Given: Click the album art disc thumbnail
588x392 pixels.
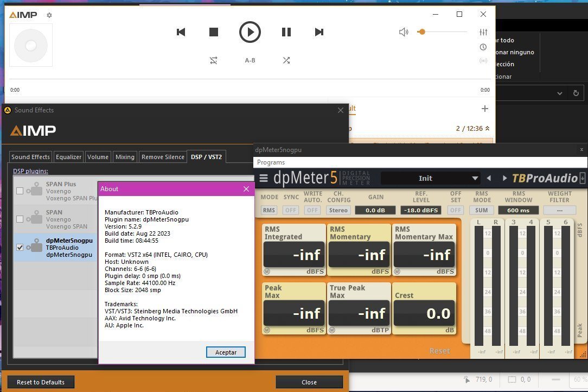Looking at the screenshot, I should [31, 45].
